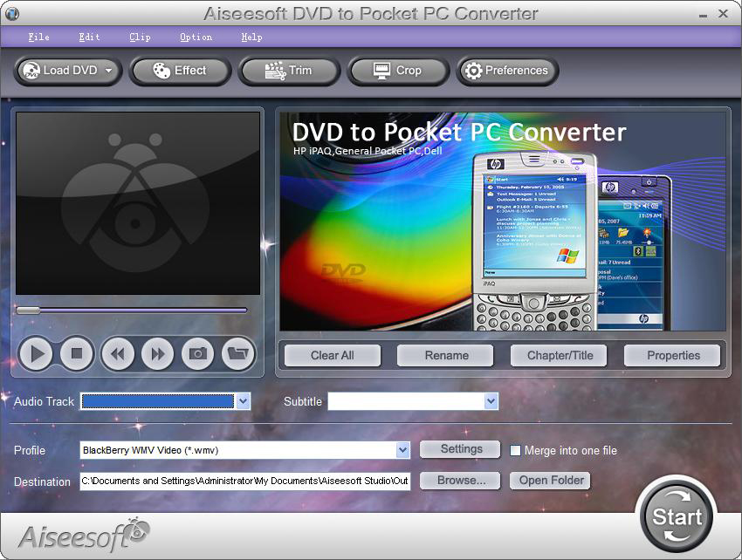Viewport: 742px width, 560px height.
Task: Expand the Load DVD dropdown arrow
Action: click(x=109, y=71)
